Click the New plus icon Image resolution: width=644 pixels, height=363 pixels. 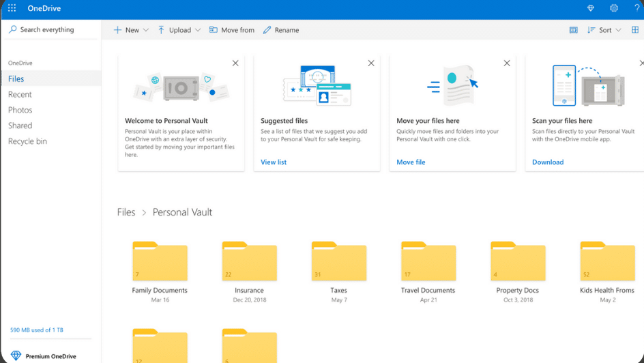117,30
